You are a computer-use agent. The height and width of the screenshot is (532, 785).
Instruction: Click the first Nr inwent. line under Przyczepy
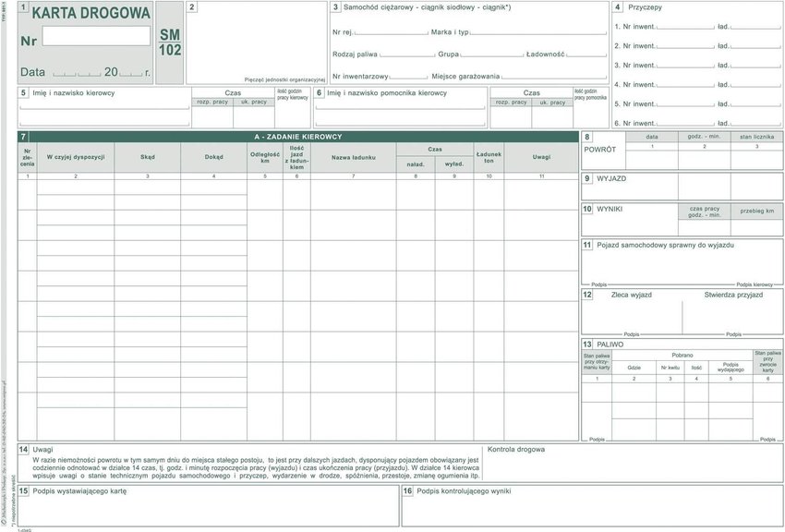(x=684, y=27)
